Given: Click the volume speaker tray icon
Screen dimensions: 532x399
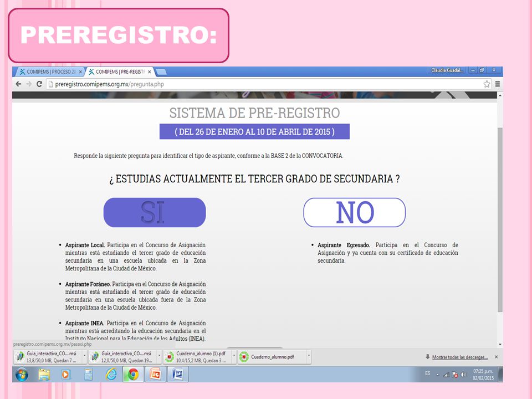Looking at the screenshot, I should point(463,375).
